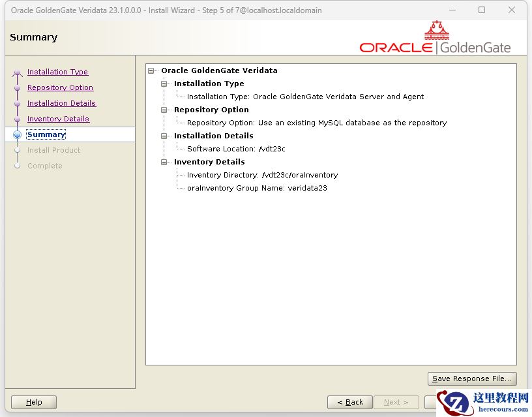
Task: Select 'Installation Type: Oracle GoldenGate Veridata Server and Agent'
Action: coord(305,97)
